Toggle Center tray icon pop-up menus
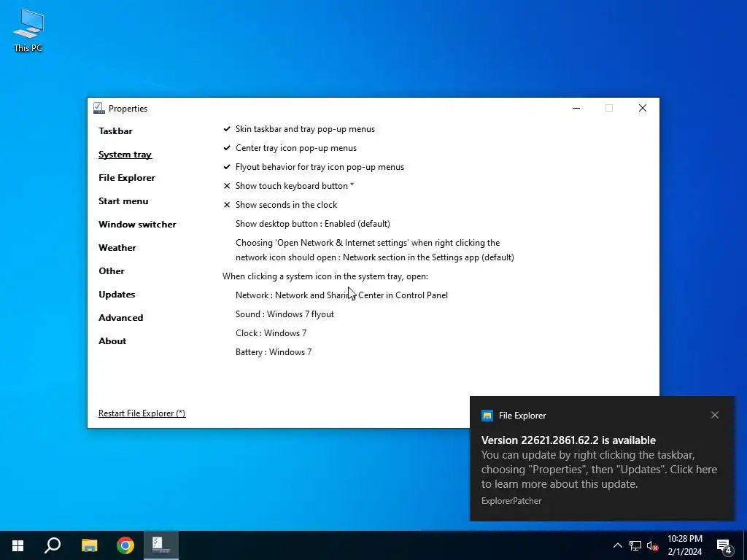 [290, 148]
